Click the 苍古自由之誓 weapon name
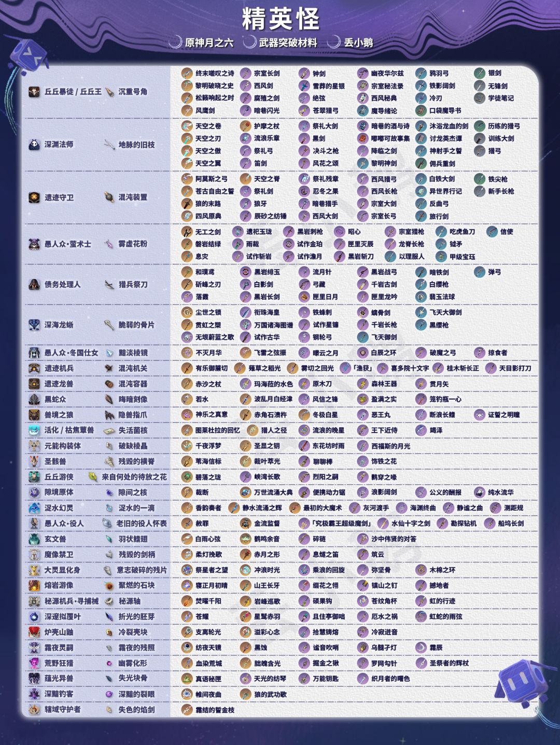 [215, 191]
